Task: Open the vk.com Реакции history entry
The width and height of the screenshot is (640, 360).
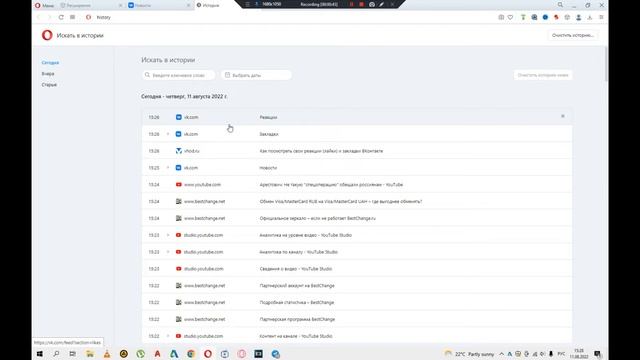Action: coord(357,117)
